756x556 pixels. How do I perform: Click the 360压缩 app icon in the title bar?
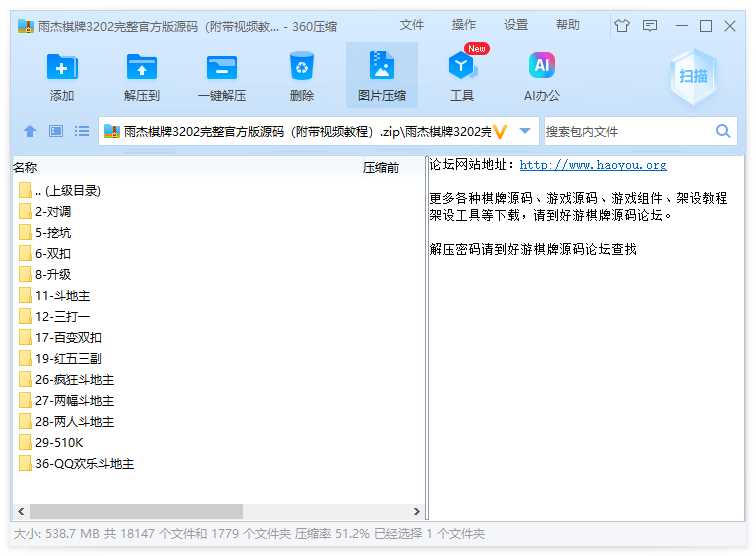(25, 26)
